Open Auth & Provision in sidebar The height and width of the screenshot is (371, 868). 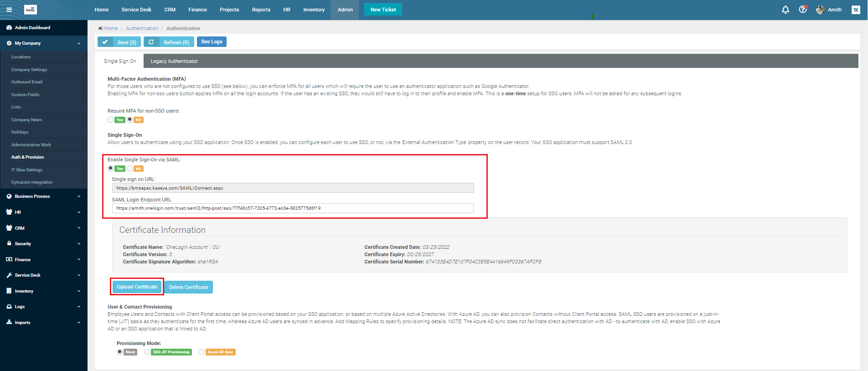tap(28, 157)
